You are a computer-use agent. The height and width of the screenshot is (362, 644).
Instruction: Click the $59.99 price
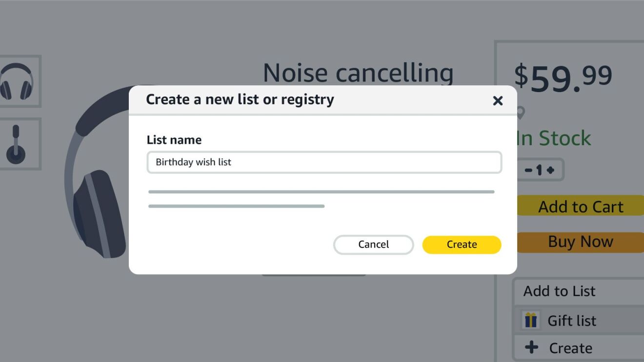(x=563, y=77)
